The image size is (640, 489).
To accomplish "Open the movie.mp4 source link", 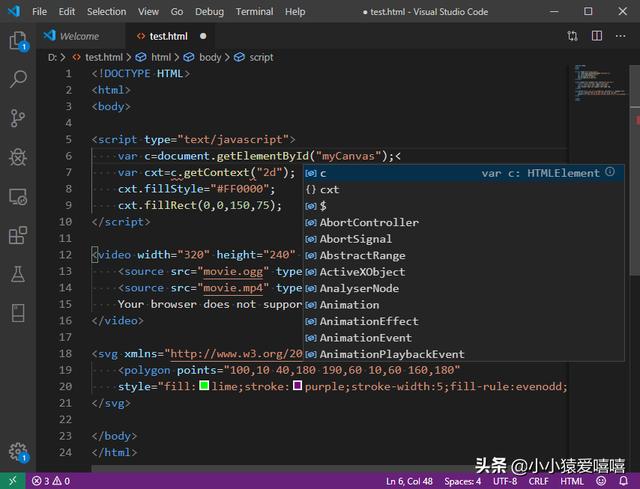I will (x=233, y=288).
